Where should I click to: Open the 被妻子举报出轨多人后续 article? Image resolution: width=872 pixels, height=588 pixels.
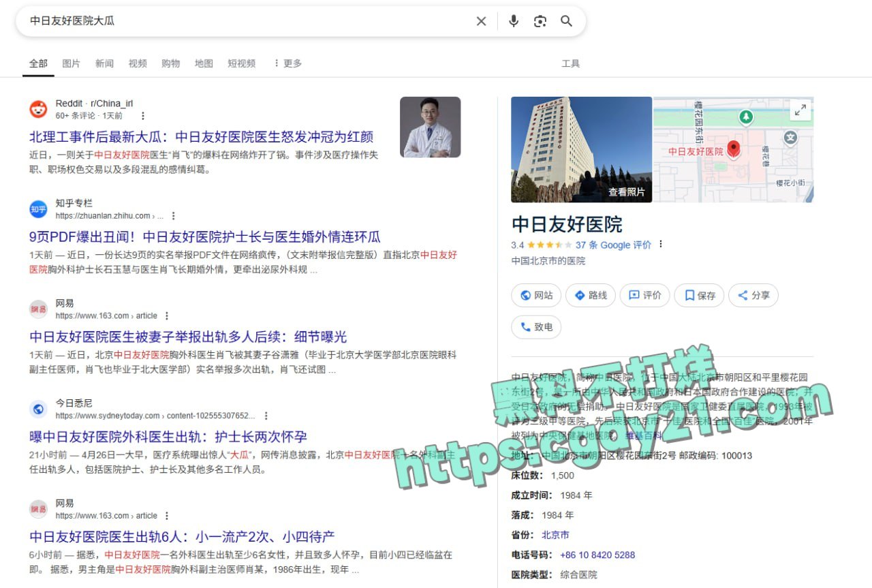click(x=188, y=337)
